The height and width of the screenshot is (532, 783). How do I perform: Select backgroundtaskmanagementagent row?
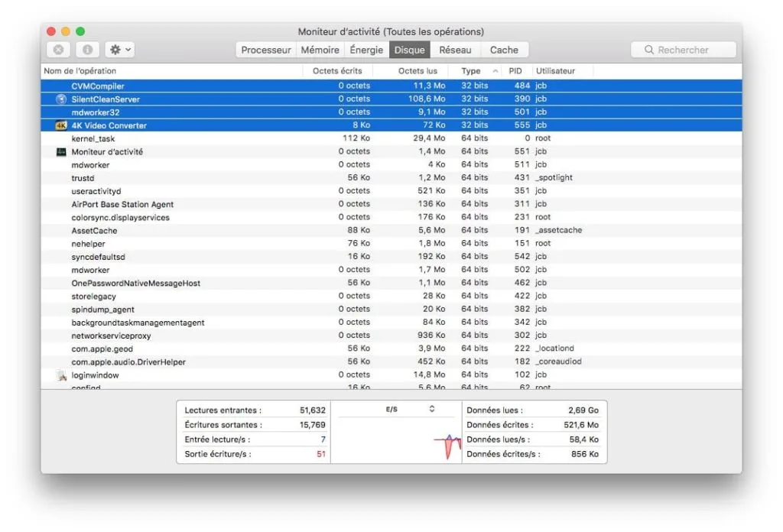click(x=391, y=323)
